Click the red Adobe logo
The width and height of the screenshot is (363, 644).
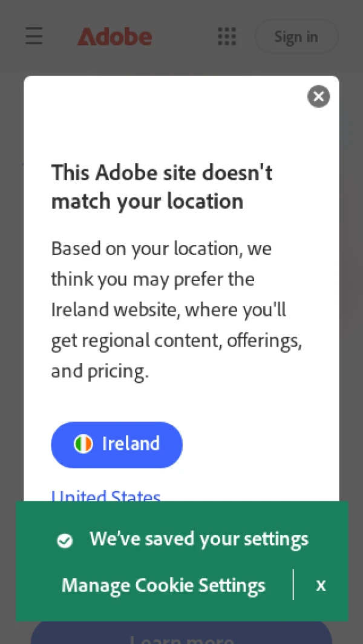tap(115, 36)
